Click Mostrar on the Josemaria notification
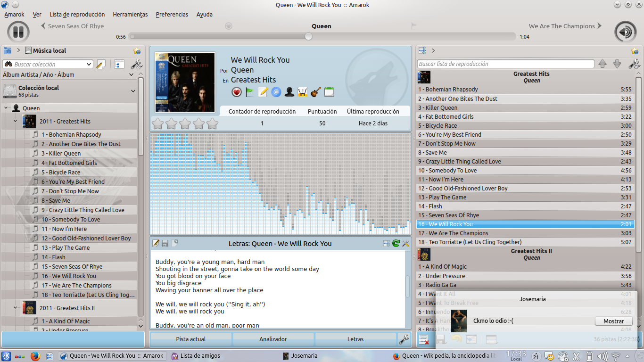This screenshot has height=362, width=644. click(613, 321)
